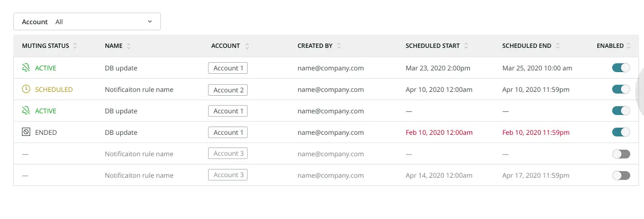Viewport: 644px width, 219px height.
Task: Toggle the switch on the ACTIVE row without dates
Action: coord(621,111)
